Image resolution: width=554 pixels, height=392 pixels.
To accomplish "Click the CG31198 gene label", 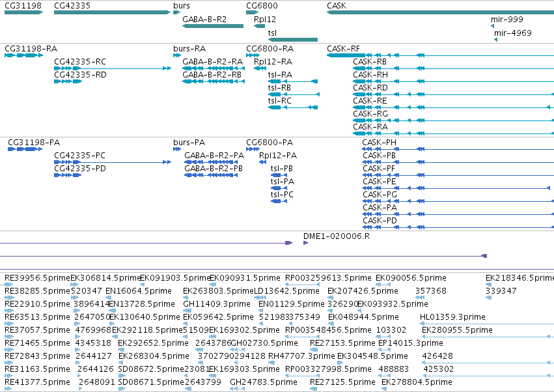I will [23, 6].
